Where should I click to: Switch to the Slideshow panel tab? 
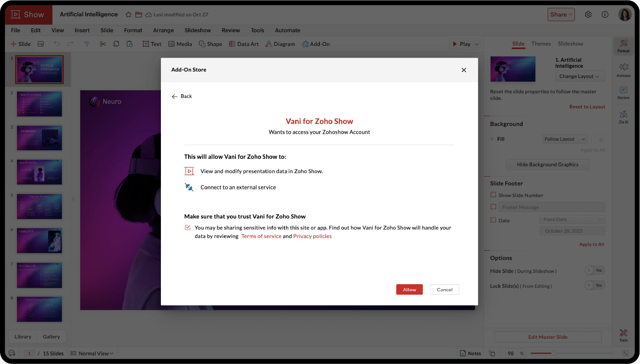(570, 44)
